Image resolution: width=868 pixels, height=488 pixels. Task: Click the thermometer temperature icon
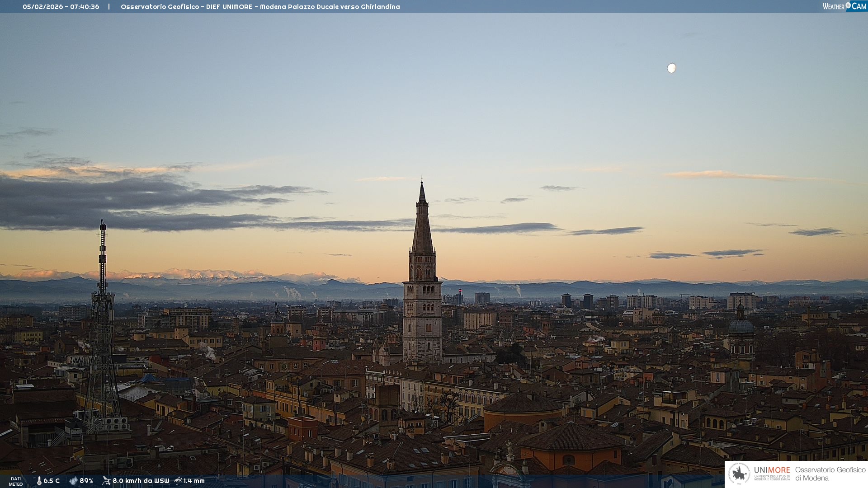[39, 481]
